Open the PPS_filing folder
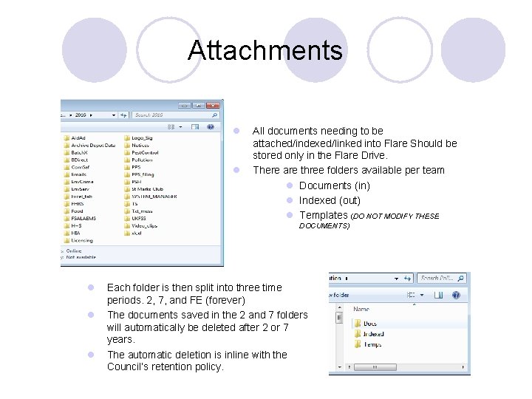532x399 pixels. pos(139,174)
